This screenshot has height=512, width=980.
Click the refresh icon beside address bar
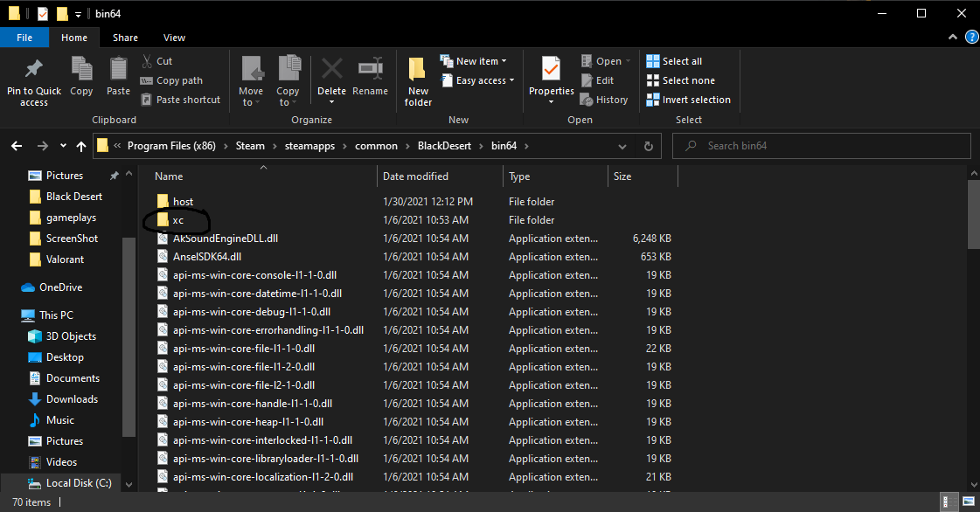(648, 146)
